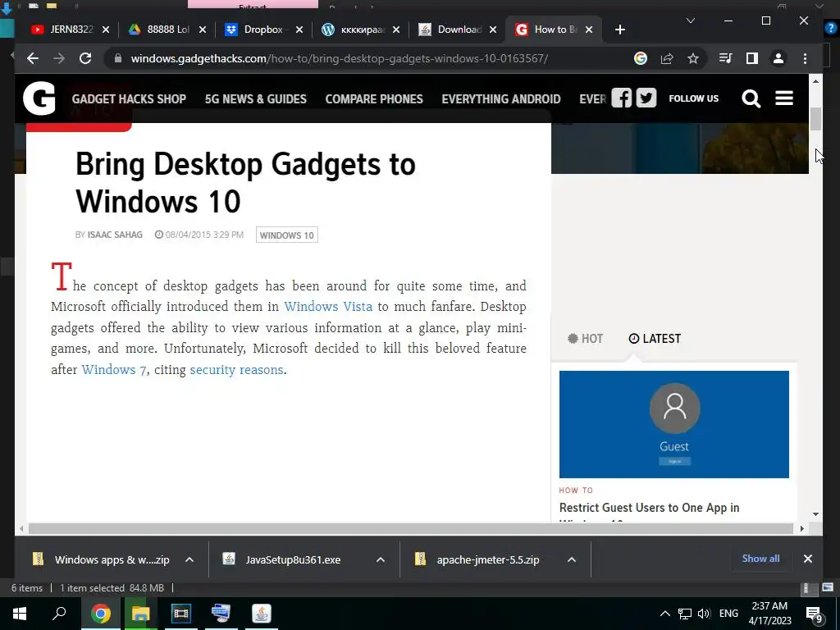The image size is (840, 630).
Task: Share this page icon
Action: (x=667, y=58)
